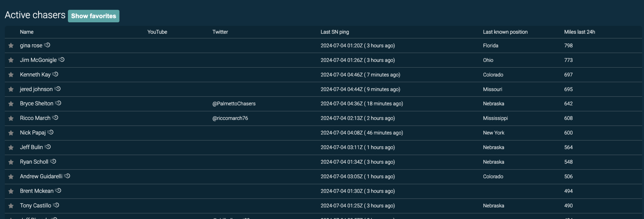Click the Name column header
Viewport: 644px width, 219px height.
pyautogui.click(x=27, y=32)
